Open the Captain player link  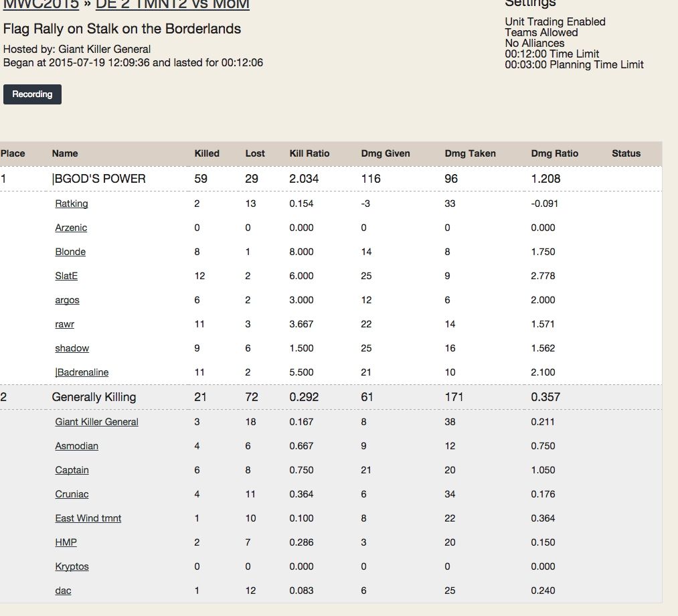[72, 470]
